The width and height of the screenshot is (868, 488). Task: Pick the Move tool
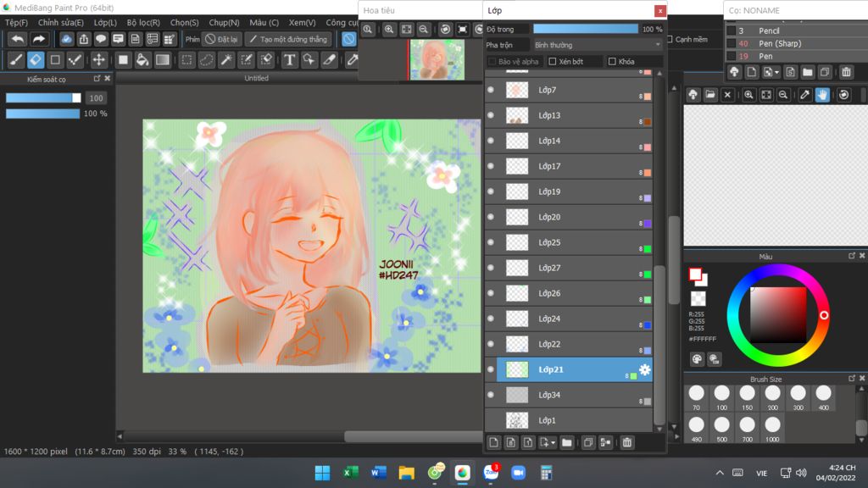point(98,60)
